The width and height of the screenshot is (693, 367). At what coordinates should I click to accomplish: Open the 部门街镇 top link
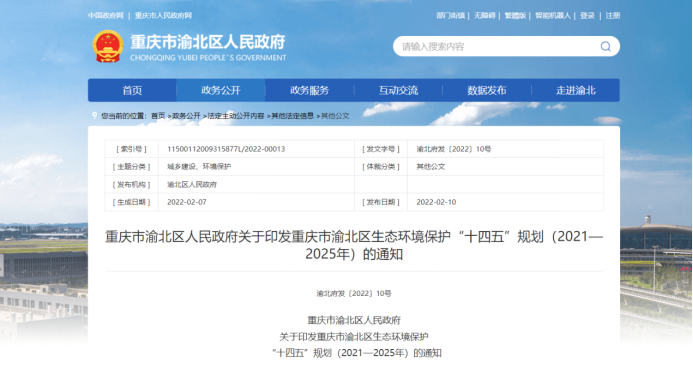450,15
